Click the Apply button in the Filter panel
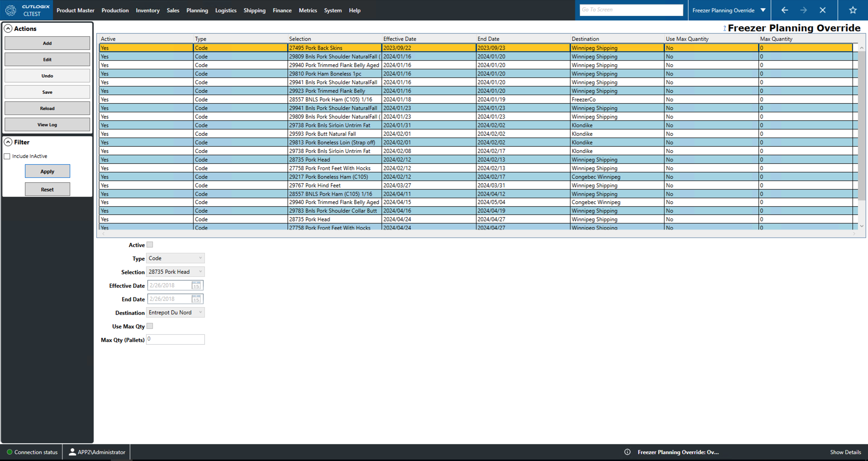 pos(47,171)
